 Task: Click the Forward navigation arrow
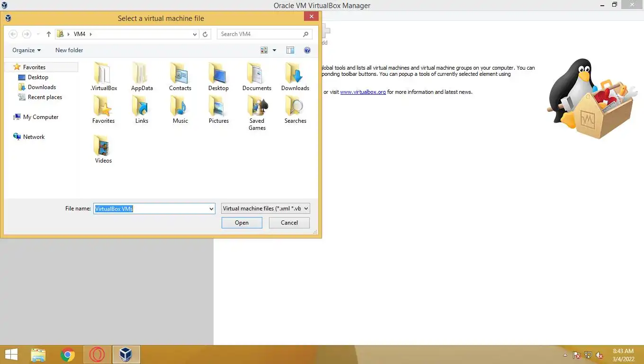tap(27, 34)
